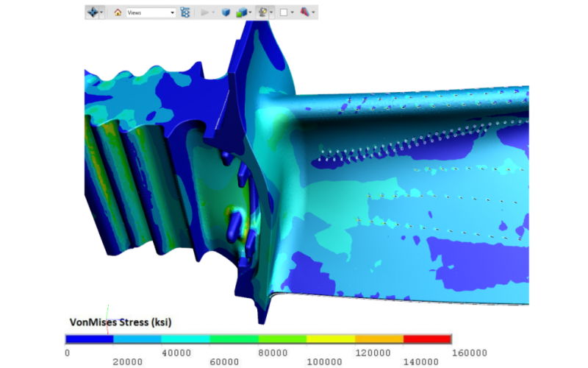Click the red segment of stress legend
The height and width of the screenshot is (368, 588).
point(427,339)
